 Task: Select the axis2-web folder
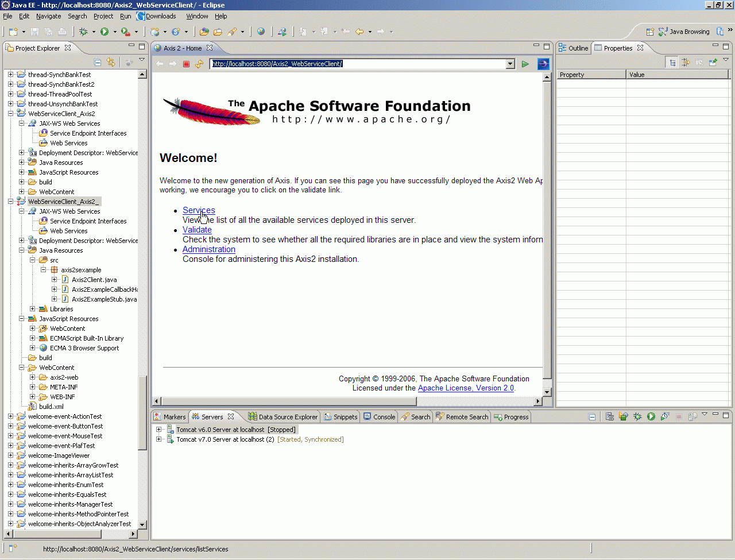coord(64,377)
